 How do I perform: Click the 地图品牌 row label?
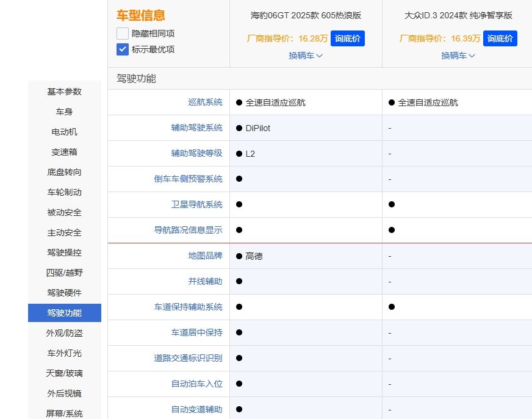coord(206,256)
